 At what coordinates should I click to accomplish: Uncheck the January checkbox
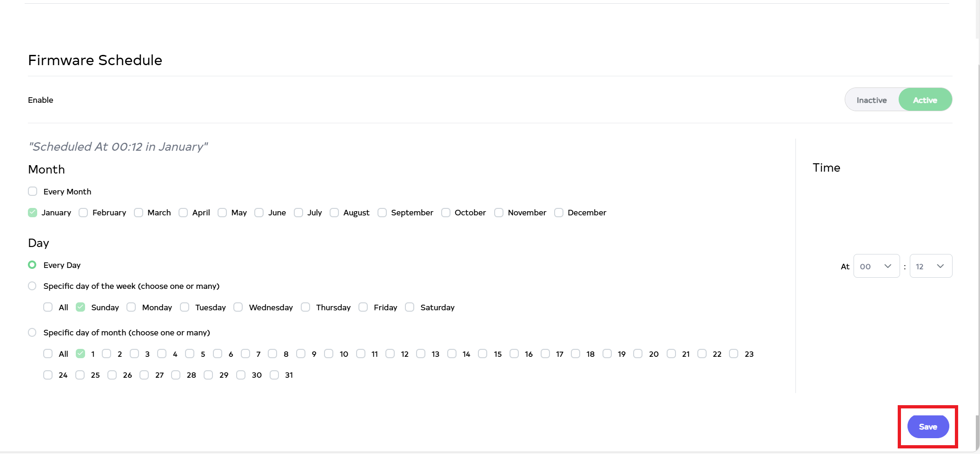(x=33, y=213)
